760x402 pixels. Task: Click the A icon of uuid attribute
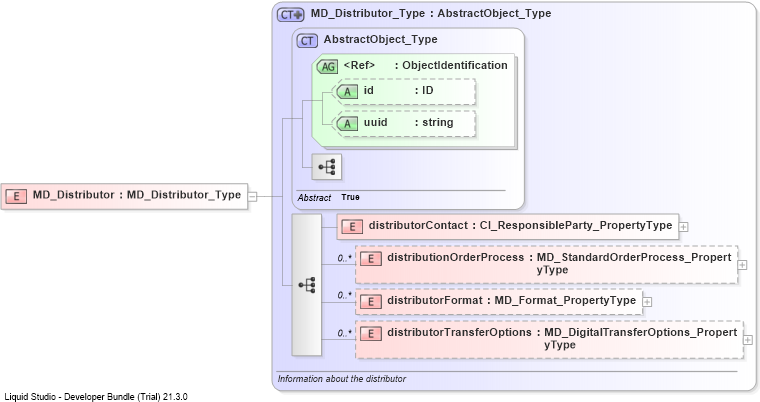(347, 124)
